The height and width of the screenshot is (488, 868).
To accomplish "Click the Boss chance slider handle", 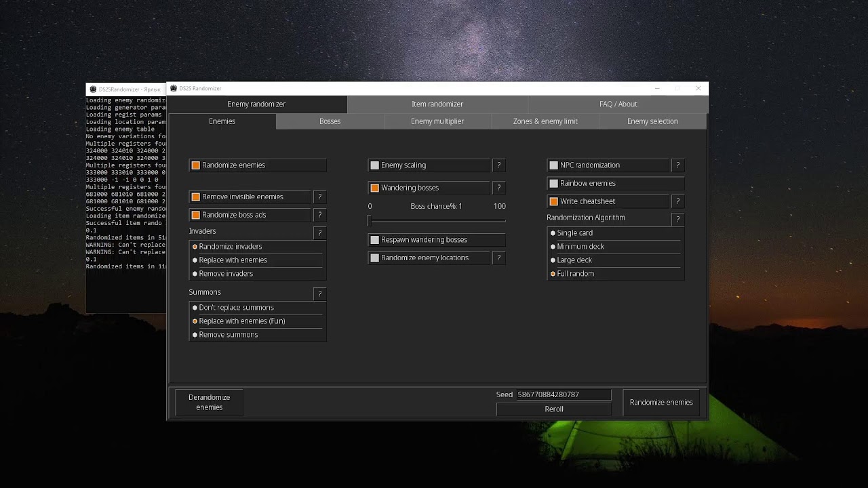I will pos(370,220).
